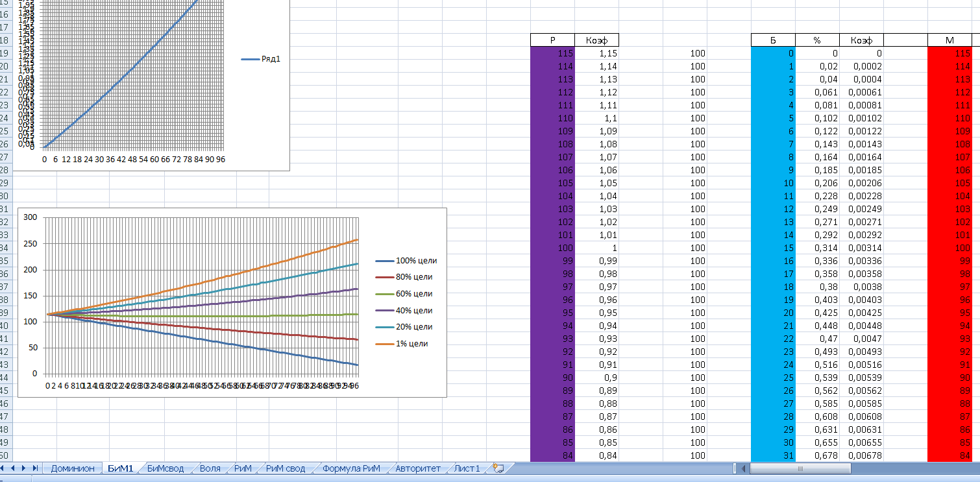Jump to last sheet navigation arrow
This screenshot has width=980, height=482.
click(35, 468)
